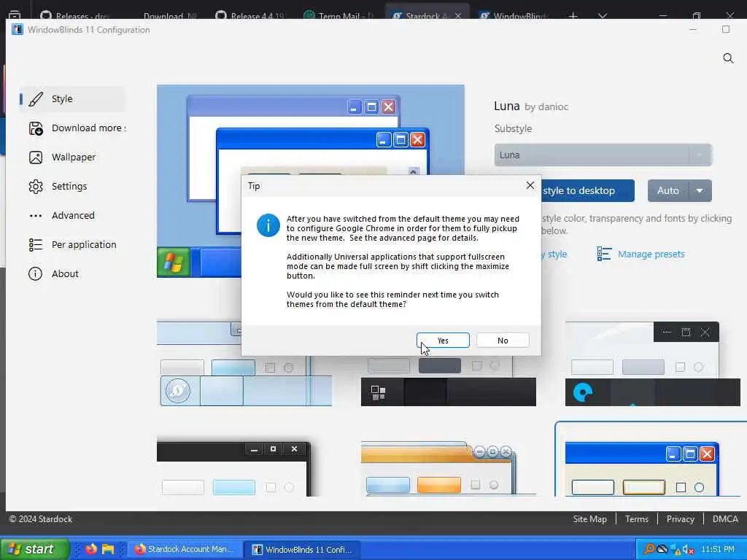Select the black-framed window style thumbnail
The width and height of the screenshot is (747, 560).
(x=234, y=469)
